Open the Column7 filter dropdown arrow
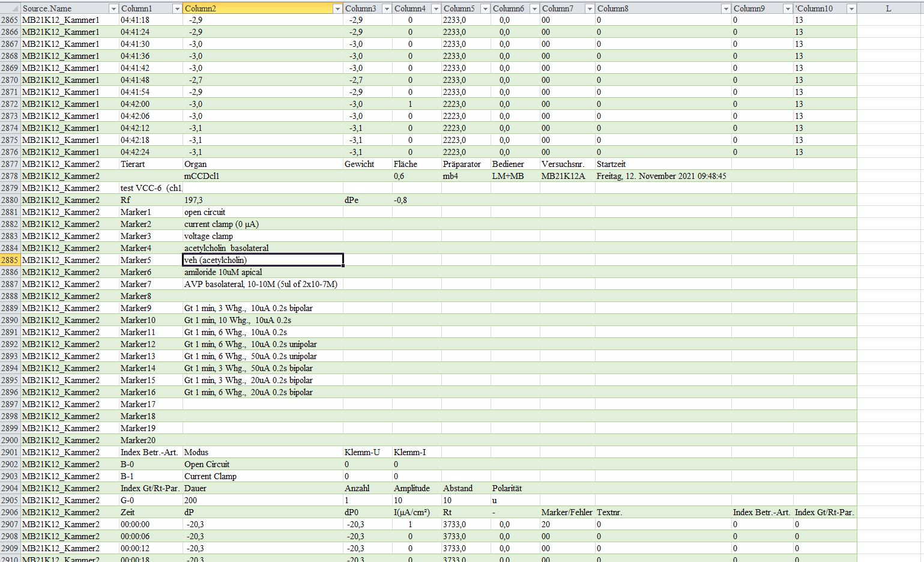Screen dimensions: 924x562 click(589, 8)
